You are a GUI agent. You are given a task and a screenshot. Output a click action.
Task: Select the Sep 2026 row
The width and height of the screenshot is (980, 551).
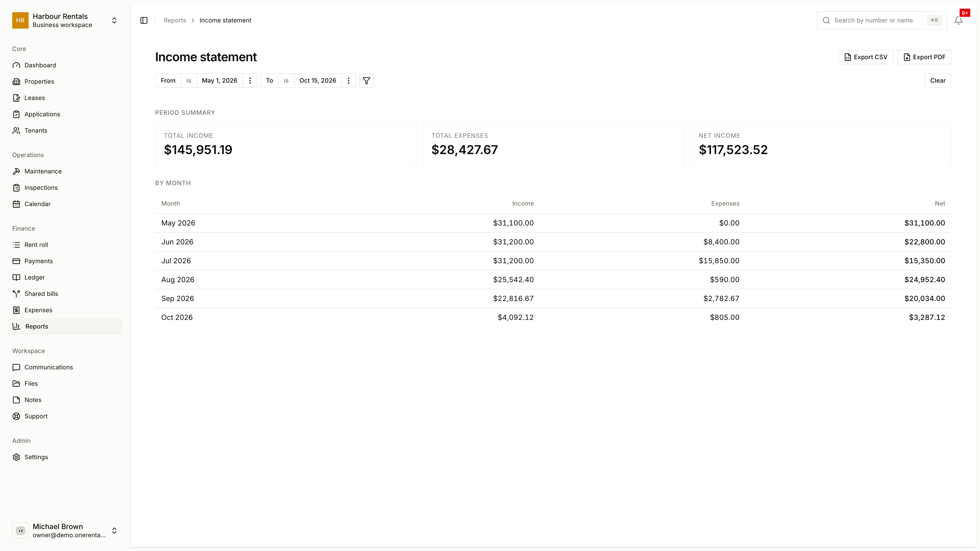click(x=553, y=299)
